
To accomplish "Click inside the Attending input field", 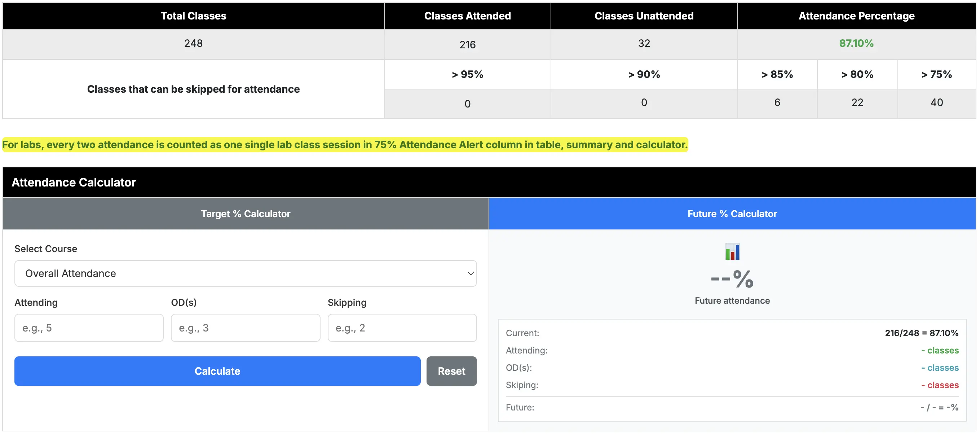I will tap(88, 328).
